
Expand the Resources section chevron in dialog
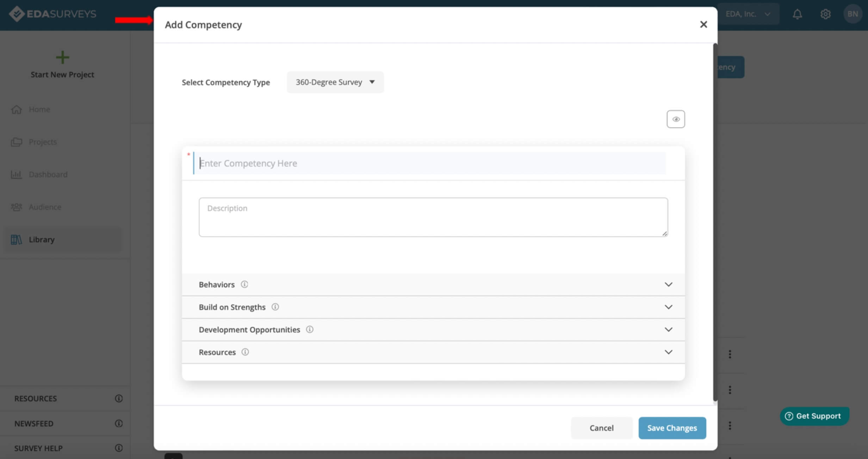coord(668,352)
